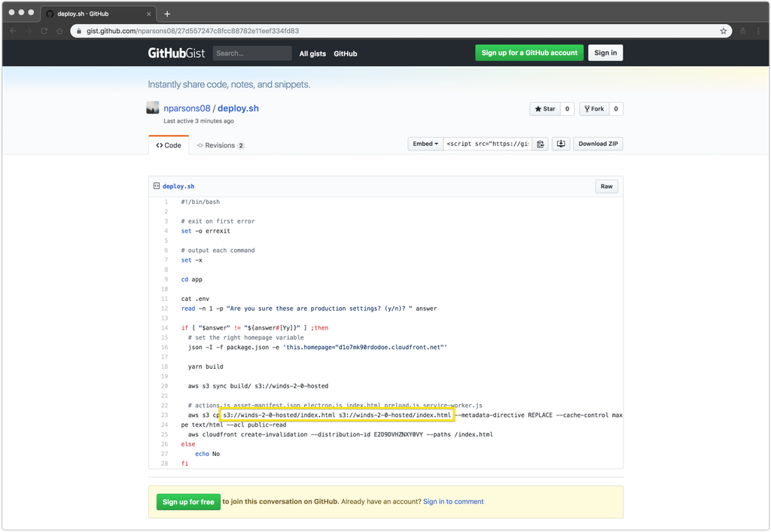Click the save to desktop icon
This screenshot has width=771, height=532.
click(560, 144)
